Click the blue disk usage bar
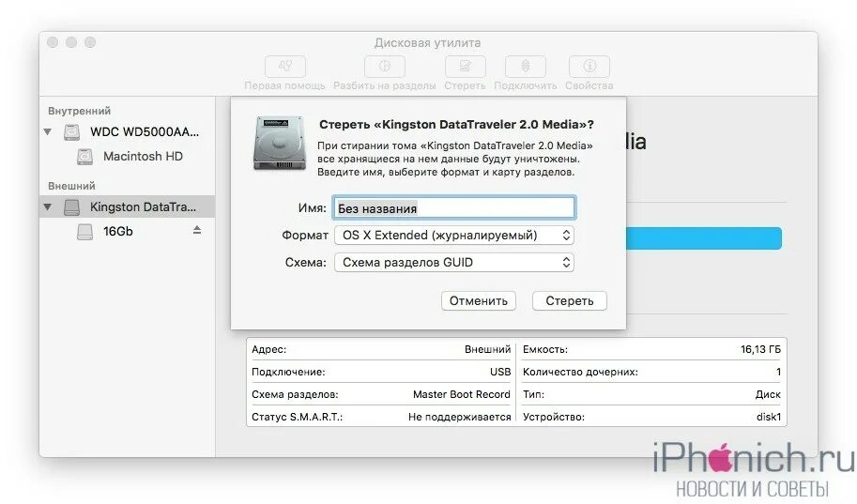The image size is (857, 504). click(704, 238)
